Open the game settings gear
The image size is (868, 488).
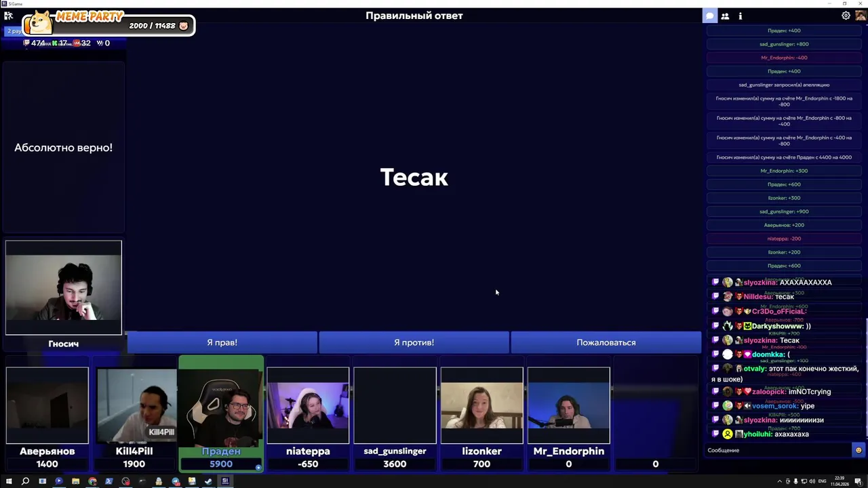[846, 16]
